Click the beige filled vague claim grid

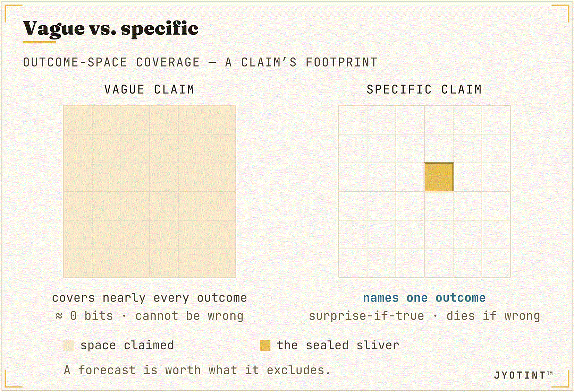pos(150,192)
